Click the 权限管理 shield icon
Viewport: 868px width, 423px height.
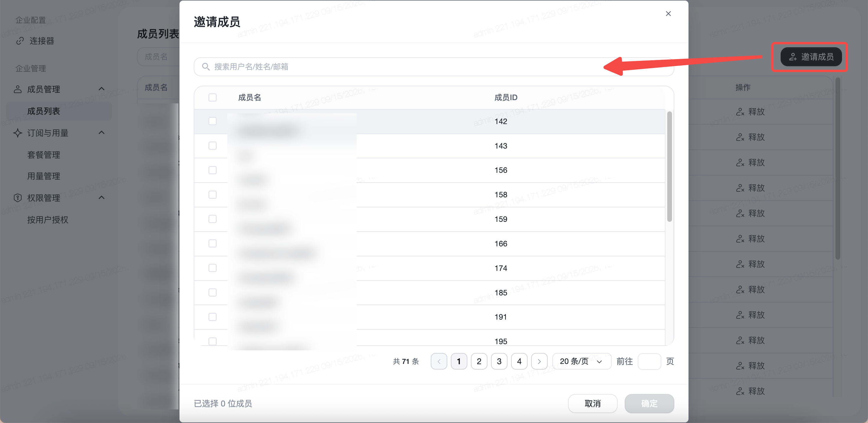point(17,198)
